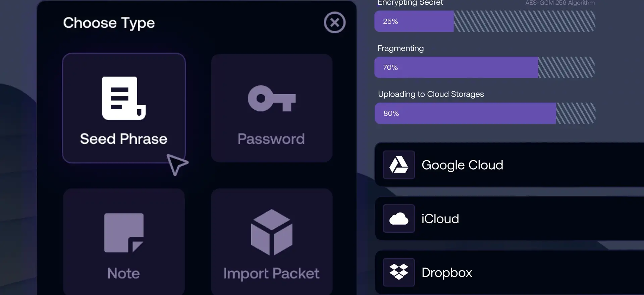Select the Google Cloud label
This screenshot has height=295, width=644.
pyautogui.click(x=462, y=165)
